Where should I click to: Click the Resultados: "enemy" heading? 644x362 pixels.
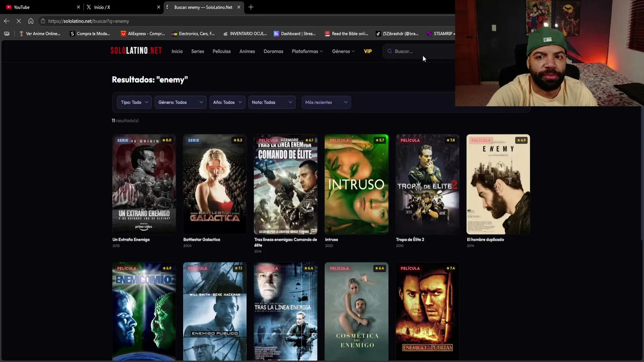click(150, 79)
